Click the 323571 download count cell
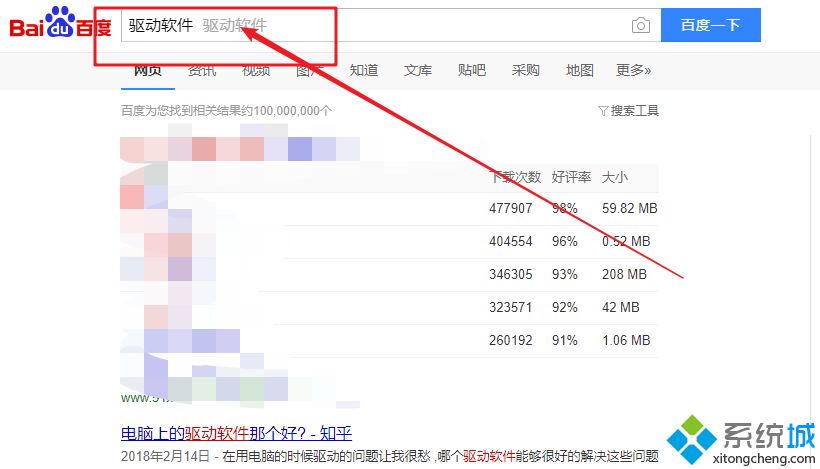This screenshot has height=469, width=820. (510, 307)
